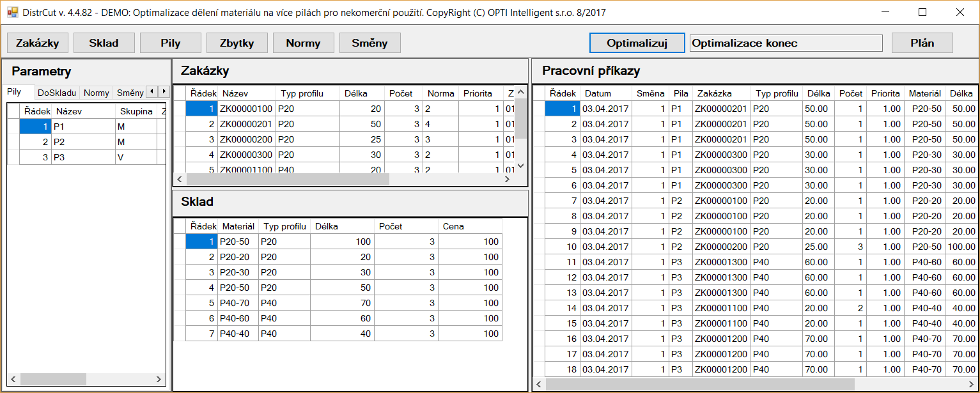Select order ZK00000200 in Zakázky grid

point(345,139)
